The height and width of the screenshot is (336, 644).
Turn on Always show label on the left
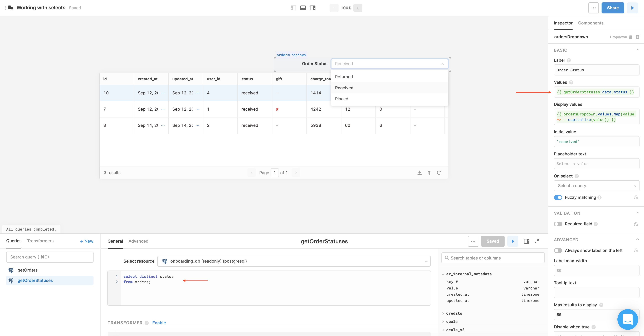[x=558, y=251]
